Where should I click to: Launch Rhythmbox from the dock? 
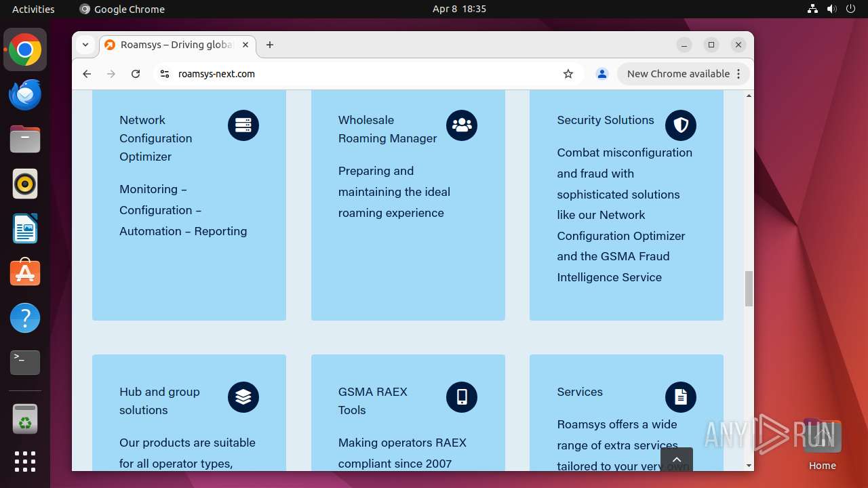click(25, 184)
